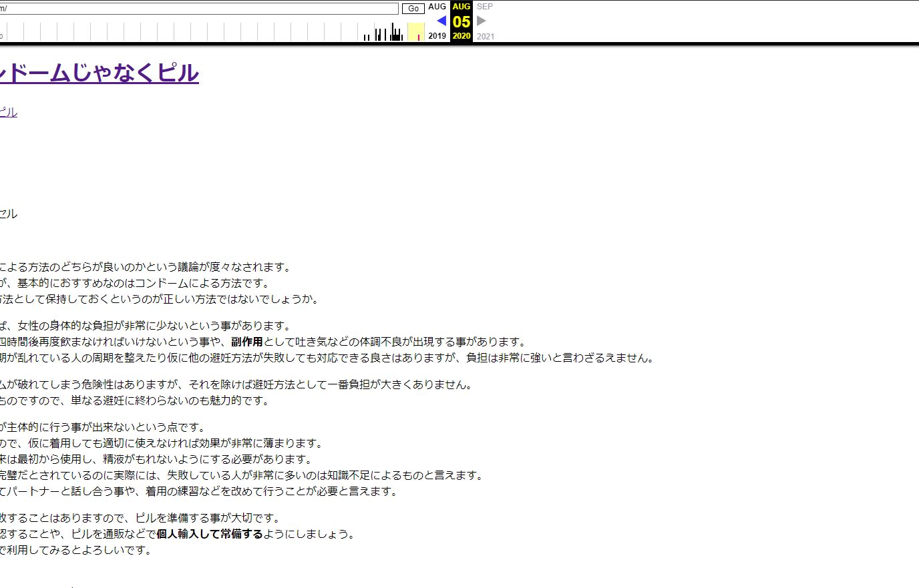The height and width of the screenshot is (588, 919).
Task: Click the leftmost black capture bars in timeline
Action: 366,37
